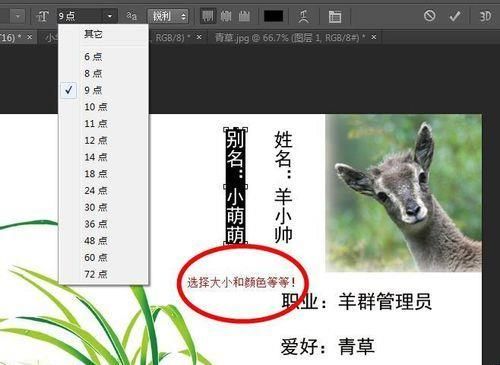
Task: Choose 8 点 font size
Action: pos(103,73)
